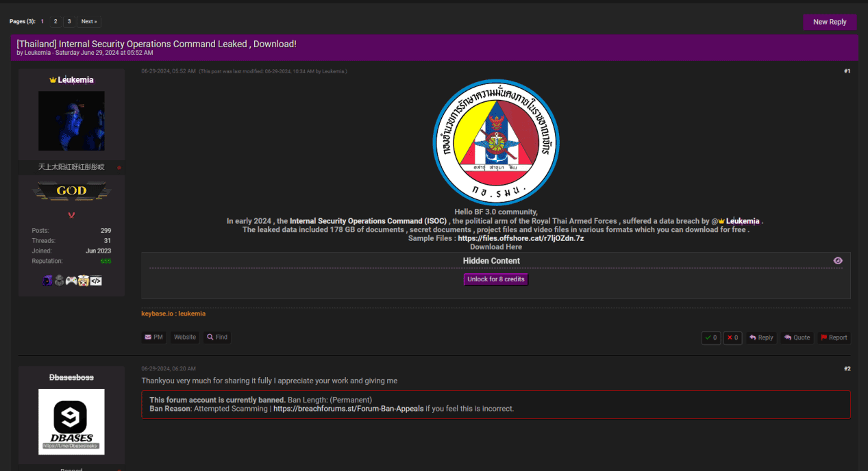Find posts by Leukemia
Viewport: 868px width, 471px height.
pyautogui.click(x=217, y=337)
